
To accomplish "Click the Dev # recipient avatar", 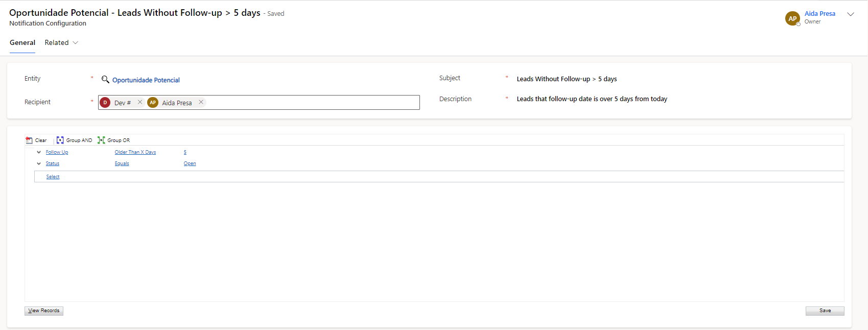I will (x=105, y=103).
